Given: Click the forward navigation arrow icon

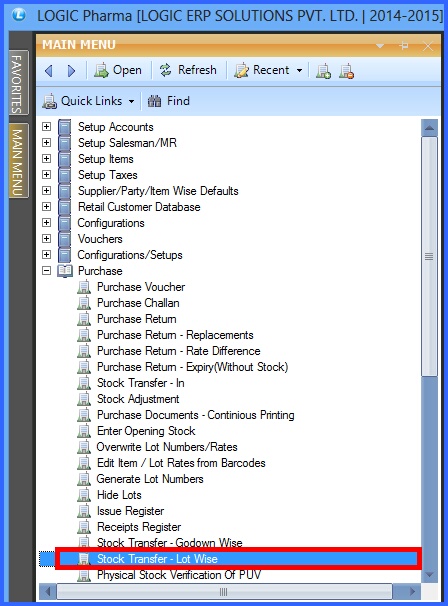Looking at the screenshot, I should (x=71, y=71).
